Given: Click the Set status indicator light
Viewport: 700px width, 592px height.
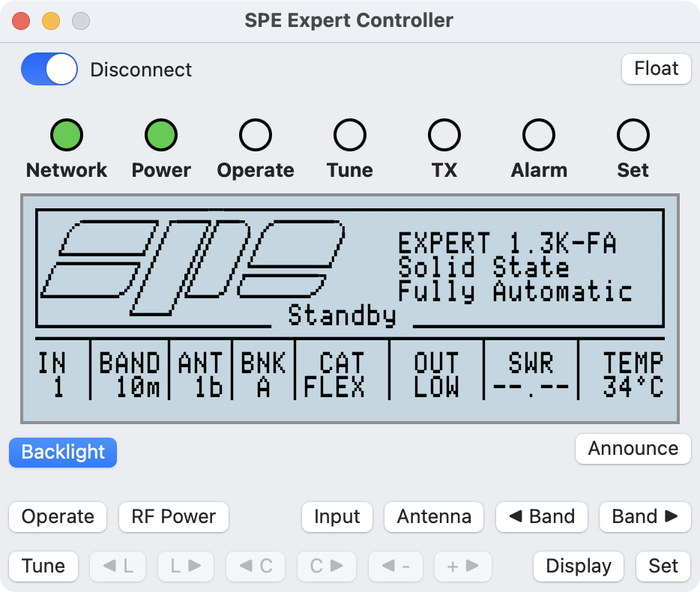Looking at the screenshot, I should tap(633, 135).
